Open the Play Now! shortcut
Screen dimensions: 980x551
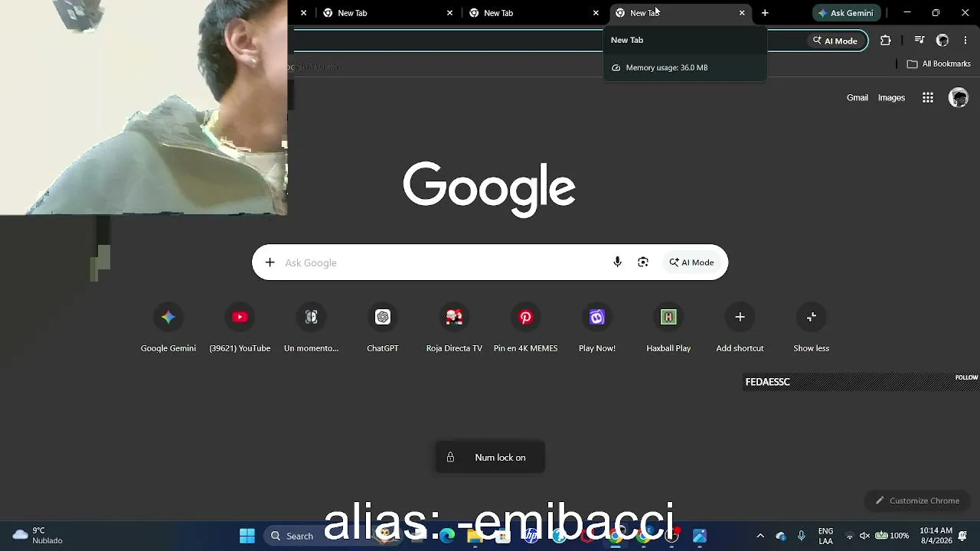tap(597, 328)
